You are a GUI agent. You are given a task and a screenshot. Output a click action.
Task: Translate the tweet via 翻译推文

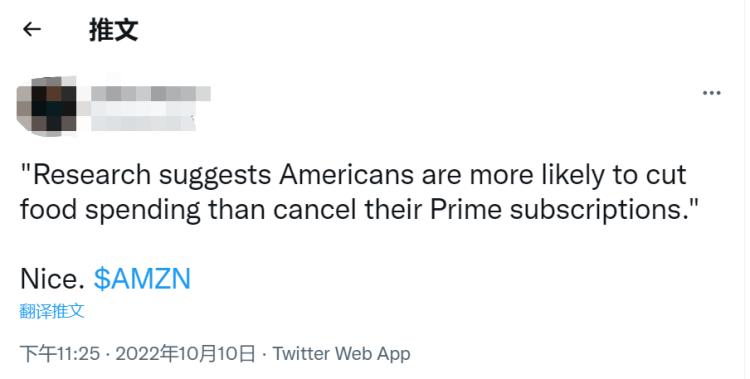(52, 311)
